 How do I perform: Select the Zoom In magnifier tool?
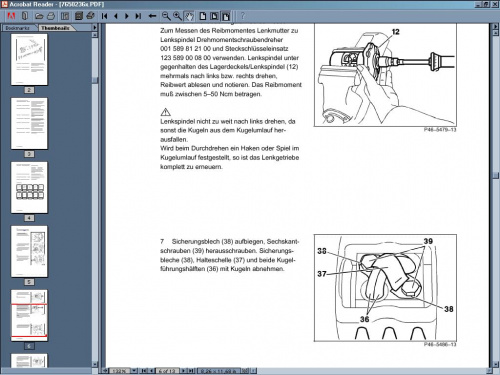tap(177, 16)
